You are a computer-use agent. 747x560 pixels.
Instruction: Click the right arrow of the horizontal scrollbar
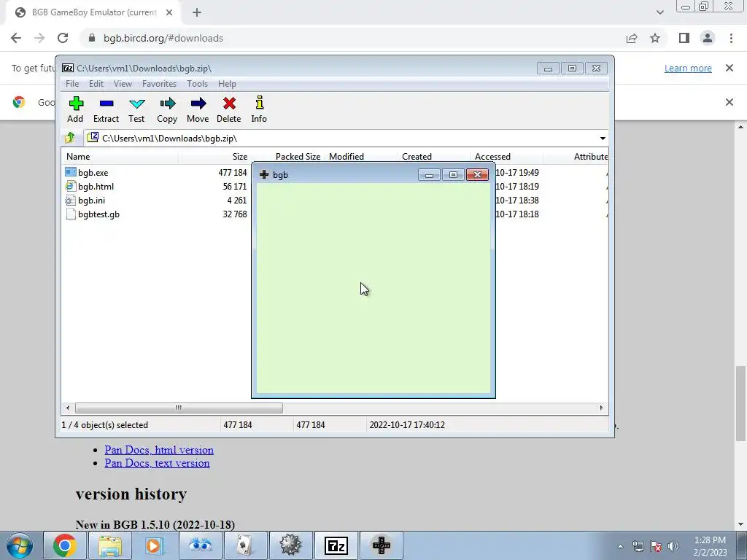coord(601,408)
